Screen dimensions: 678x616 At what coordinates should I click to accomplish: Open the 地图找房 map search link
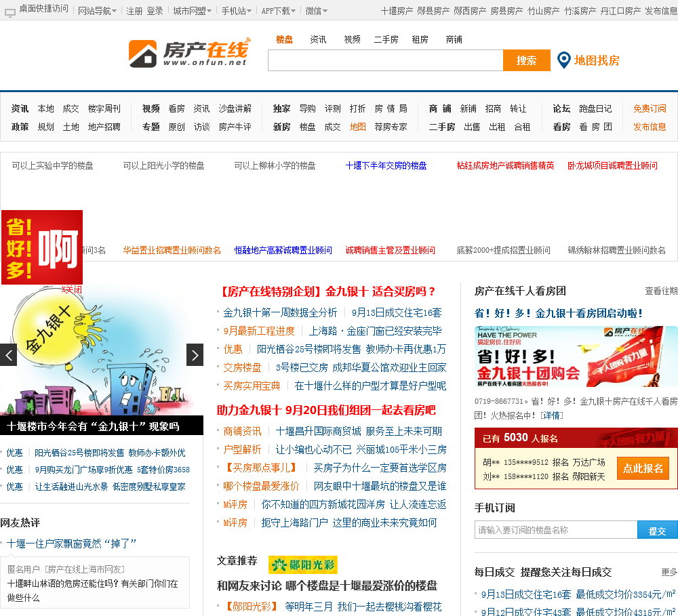click(x=597, y=60)
